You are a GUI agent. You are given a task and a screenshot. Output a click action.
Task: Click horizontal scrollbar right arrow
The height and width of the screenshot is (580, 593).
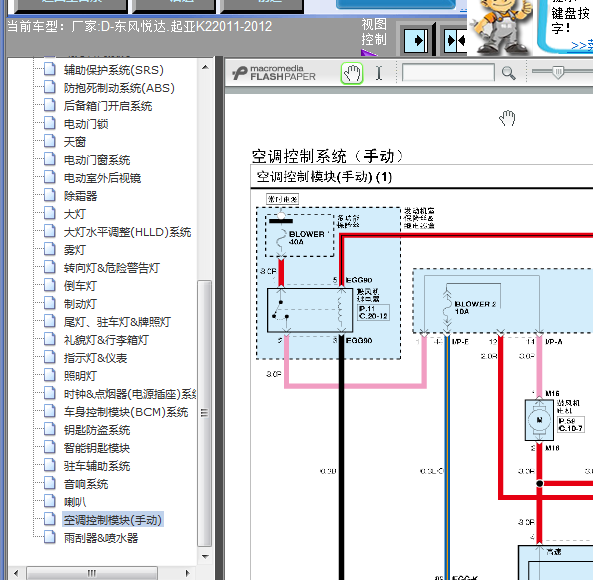187,573
